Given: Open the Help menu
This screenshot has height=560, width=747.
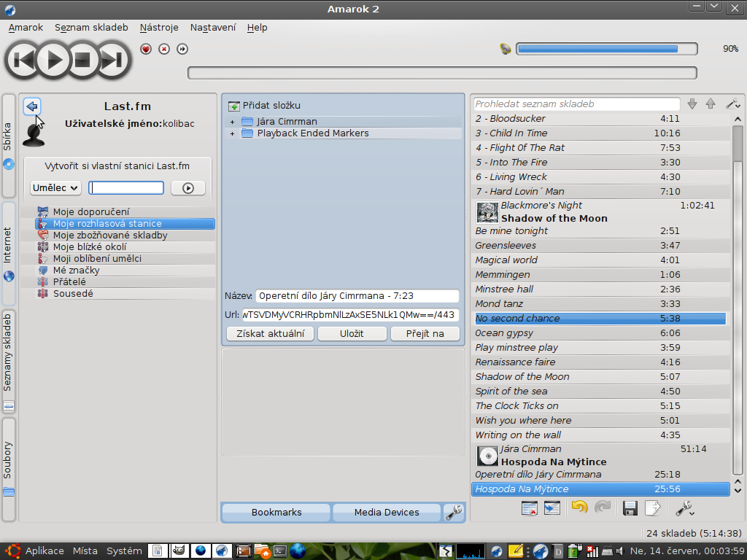Looking at the screenshot, I should [258, 28].
